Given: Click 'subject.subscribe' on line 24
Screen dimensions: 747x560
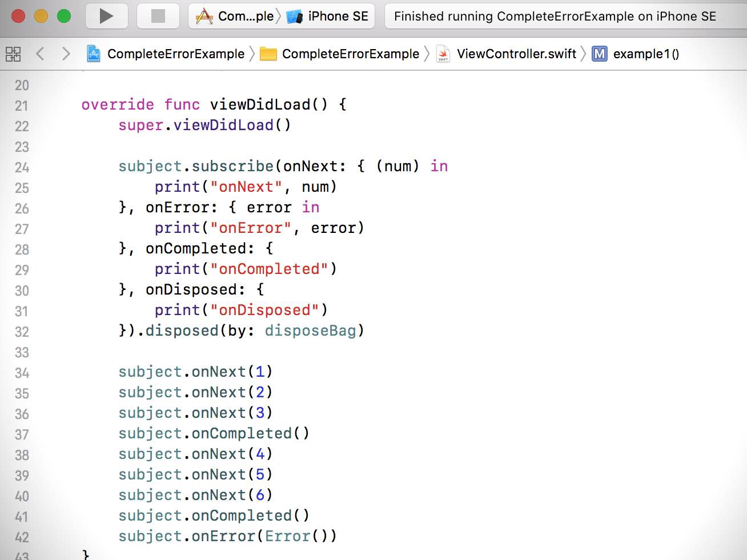Looking at the screenshot, I should [x=196, y=166].
